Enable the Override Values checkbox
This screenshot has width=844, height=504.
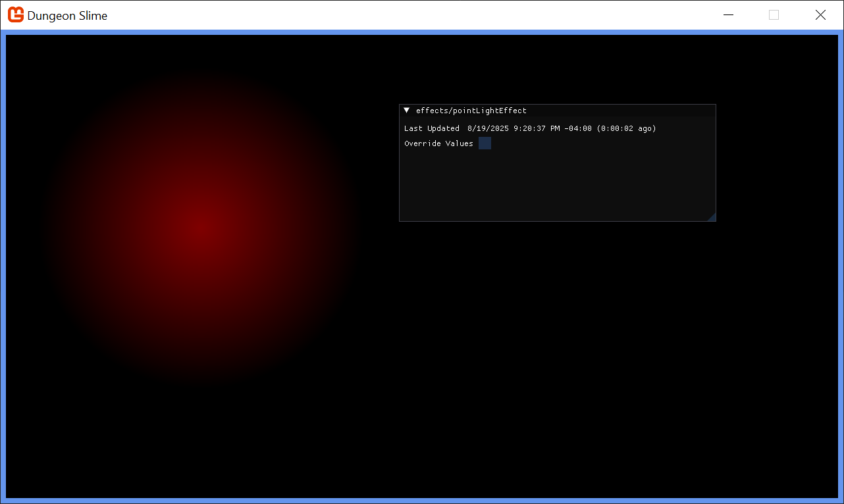click(x=485, y=143)
